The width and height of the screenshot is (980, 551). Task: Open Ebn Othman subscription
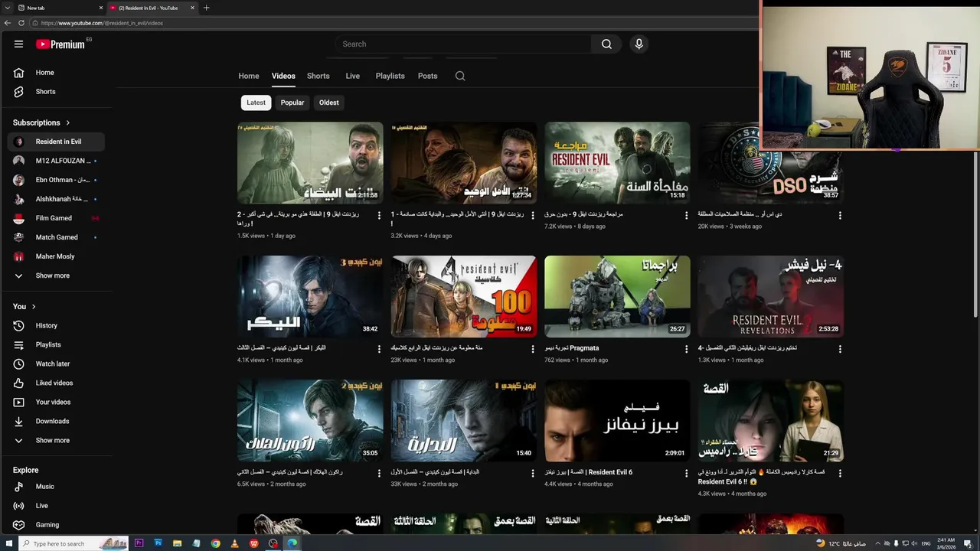click(55, 180)
